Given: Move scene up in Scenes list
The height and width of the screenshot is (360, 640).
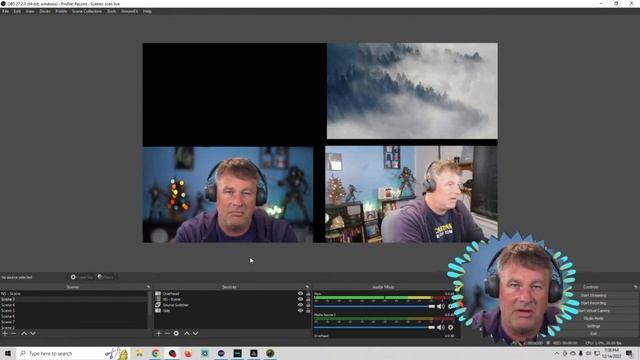Looking at the screenshot, I should click(x=24, y=333).
